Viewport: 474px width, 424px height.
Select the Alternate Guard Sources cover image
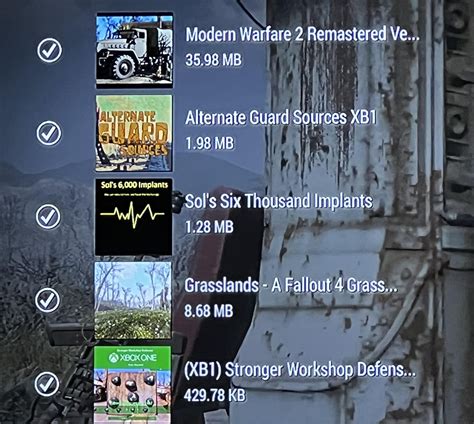(x=134, y=133)
